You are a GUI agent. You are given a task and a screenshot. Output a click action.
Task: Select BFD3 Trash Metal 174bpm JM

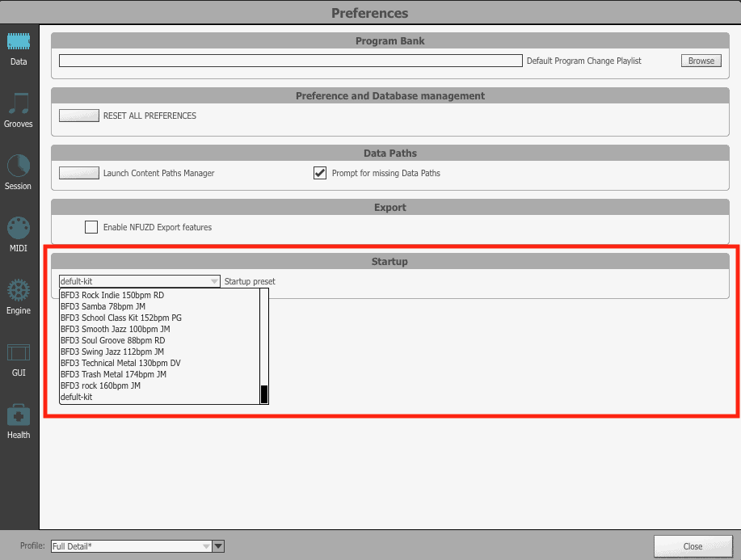coord(160,374)
